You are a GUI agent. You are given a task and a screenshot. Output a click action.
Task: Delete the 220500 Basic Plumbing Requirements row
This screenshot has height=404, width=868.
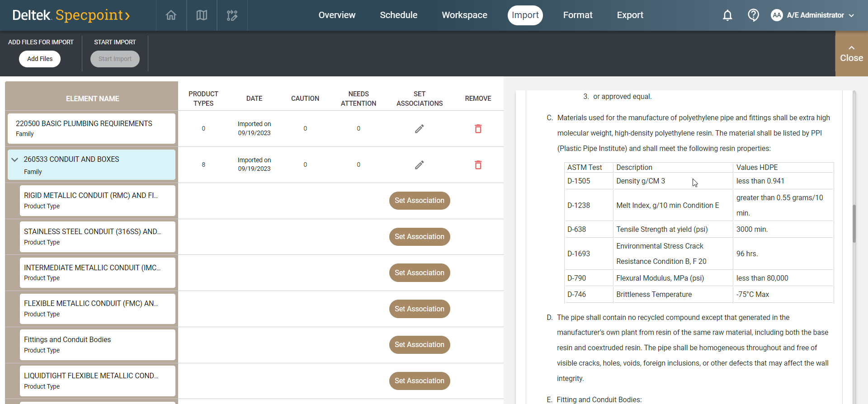click(478, 129)
